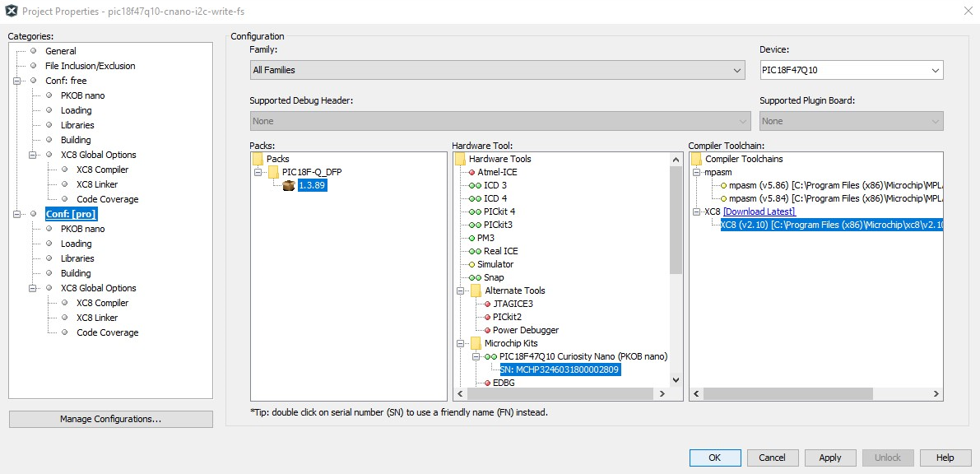Viewport: 980px width, 474px height.
Task: Open Help for project properties
Action: click(945, 458)
